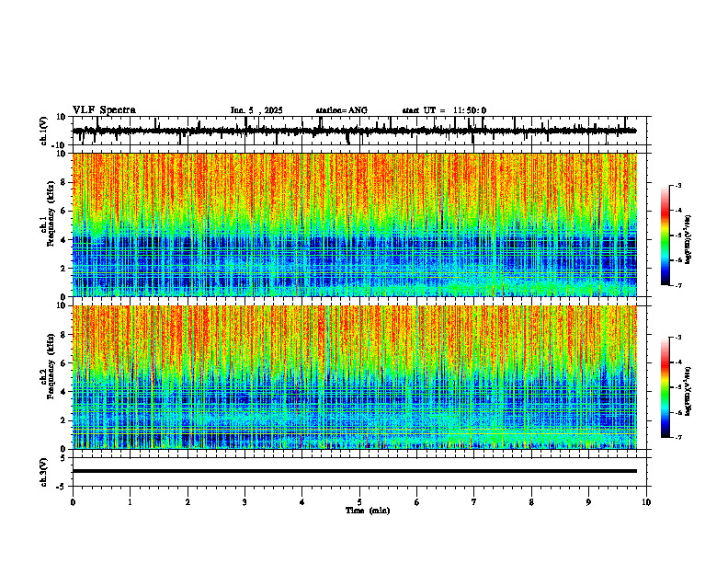728x563 pixels.
Task: Click time axis tick label "3"
Action: click(x=245, y=502)
